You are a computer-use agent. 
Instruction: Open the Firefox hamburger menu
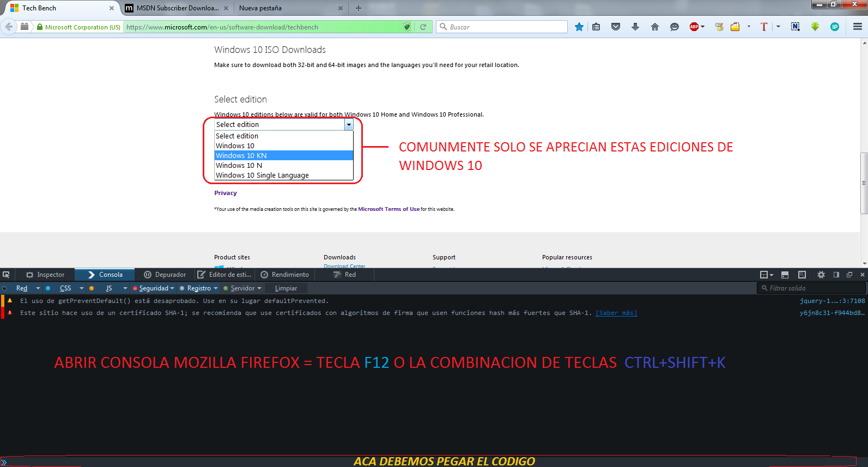point(858,27)
